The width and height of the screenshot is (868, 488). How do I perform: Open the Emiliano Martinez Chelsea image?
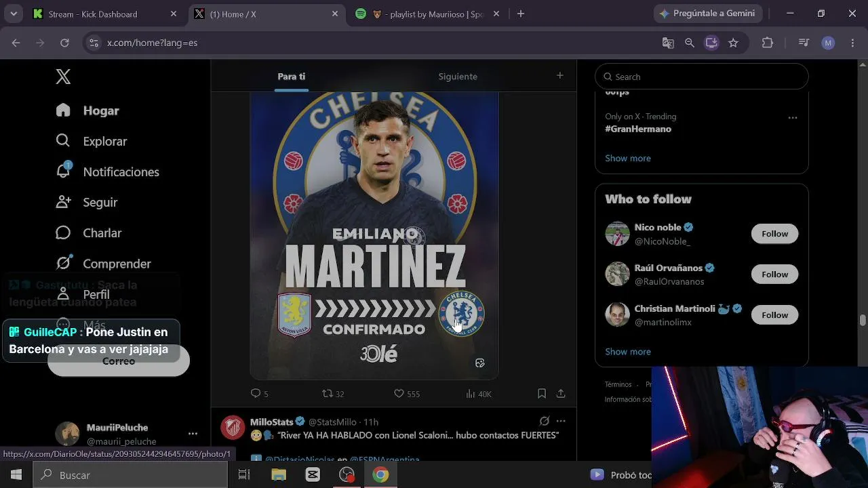[374, 235]
